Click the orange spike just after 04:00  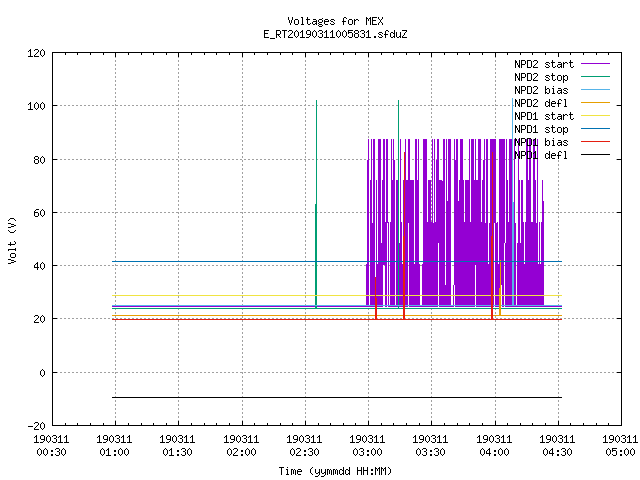pyautogui.click(x=500, y=288)
